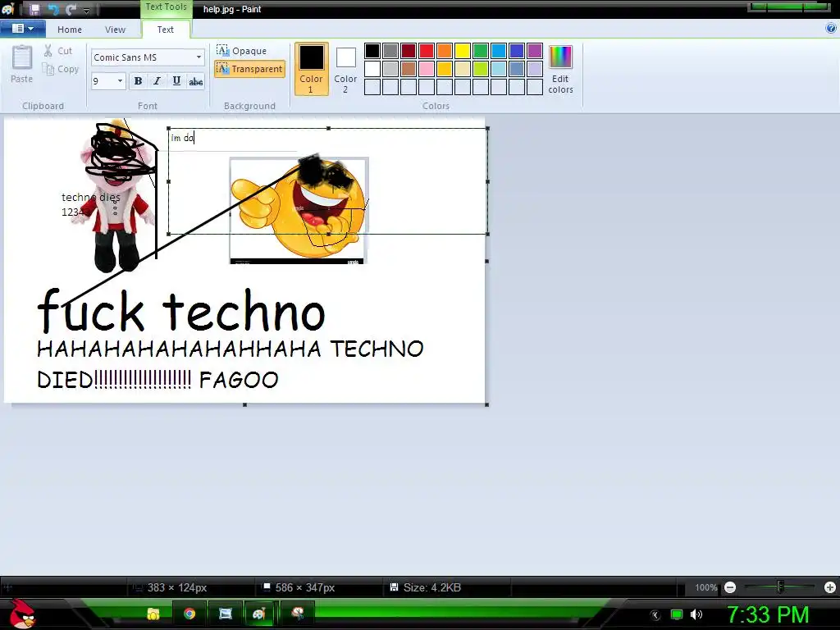Toggle Strikethrough formatting
The height and width of the screenshot is (630, 840).
[x=195, y=81]
